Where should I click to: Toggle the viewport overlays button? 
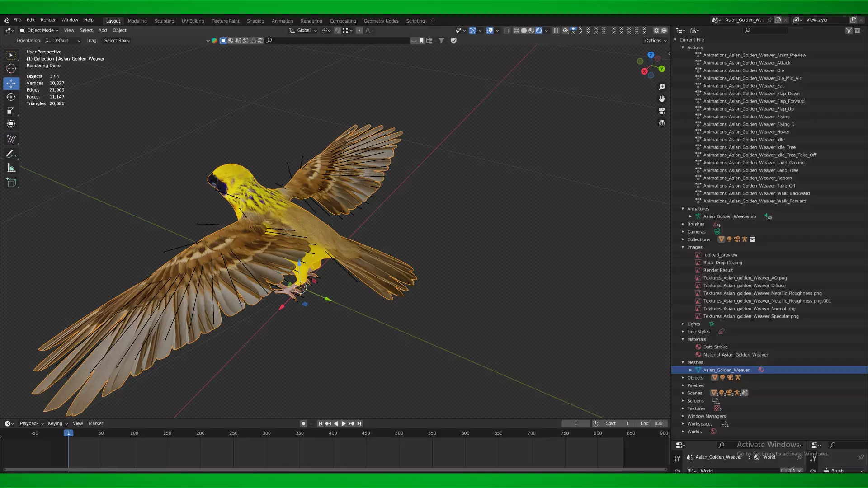(490, 30)
